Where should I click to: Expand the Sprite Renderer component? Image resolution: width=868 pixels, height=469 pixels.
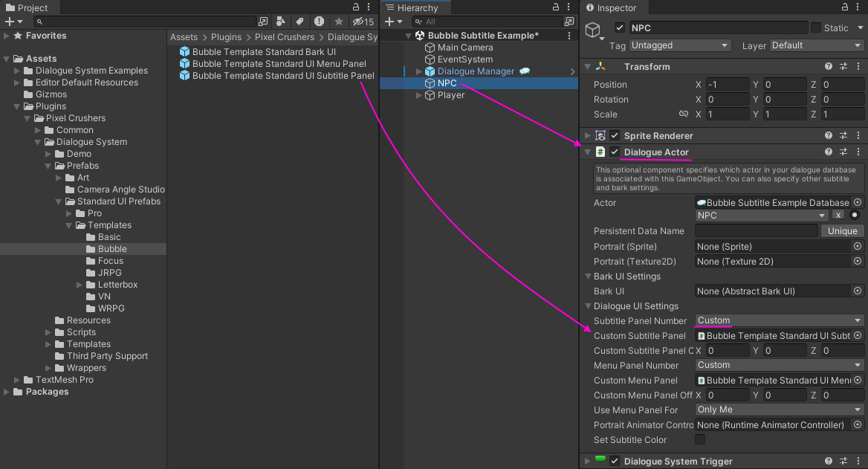pyautogui.click(x=587, y=136)
